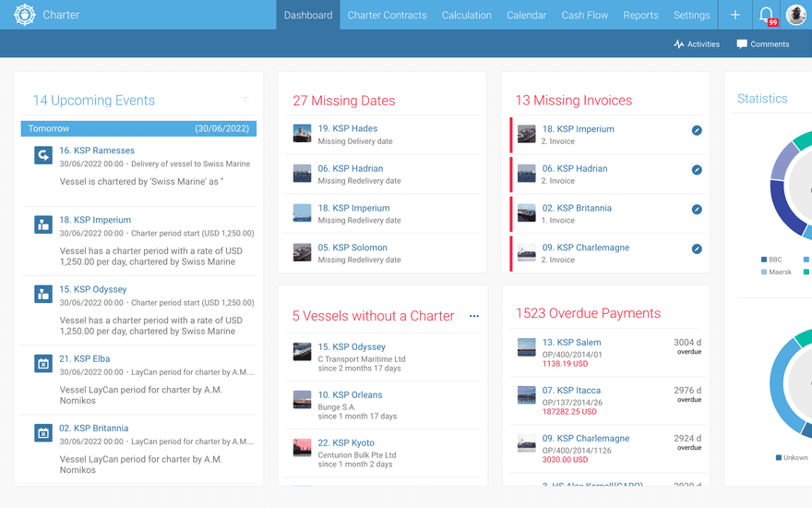Click the 13 Missing Invoices heading
Viewport: 812px width, 508px height.
(574, 100)
